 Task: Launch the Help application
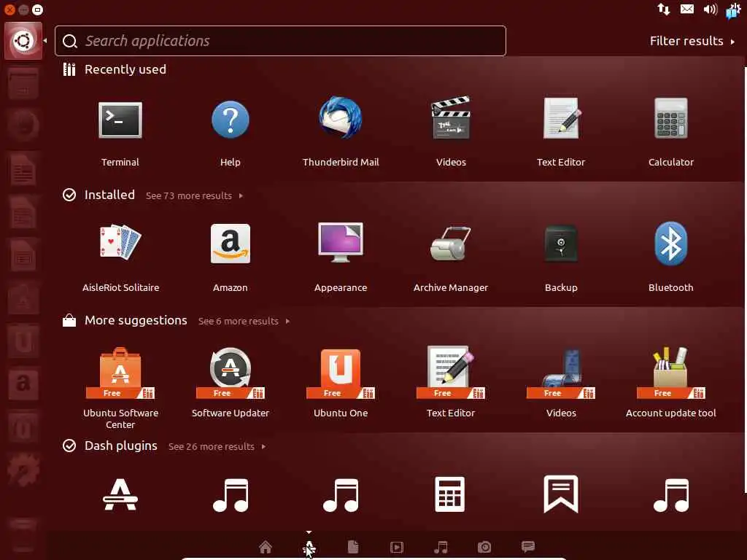point(230,119)
